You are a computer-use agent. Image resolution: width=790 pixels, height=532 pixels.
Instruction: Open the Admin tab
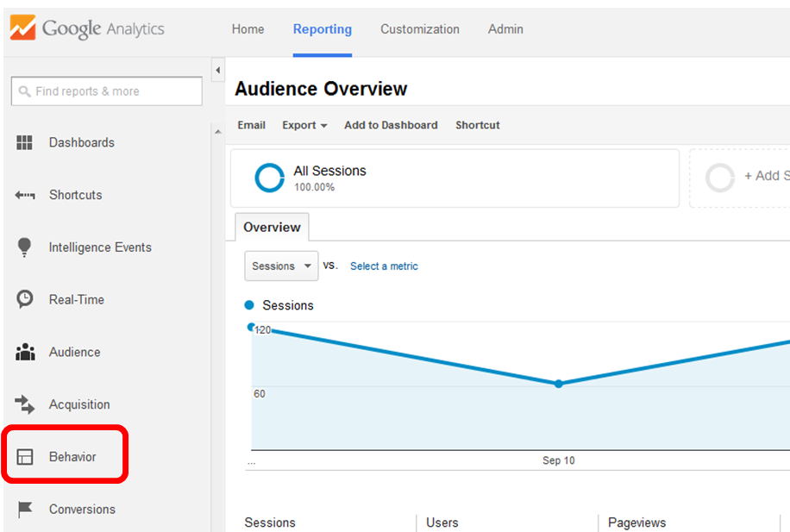coord(505,29)
